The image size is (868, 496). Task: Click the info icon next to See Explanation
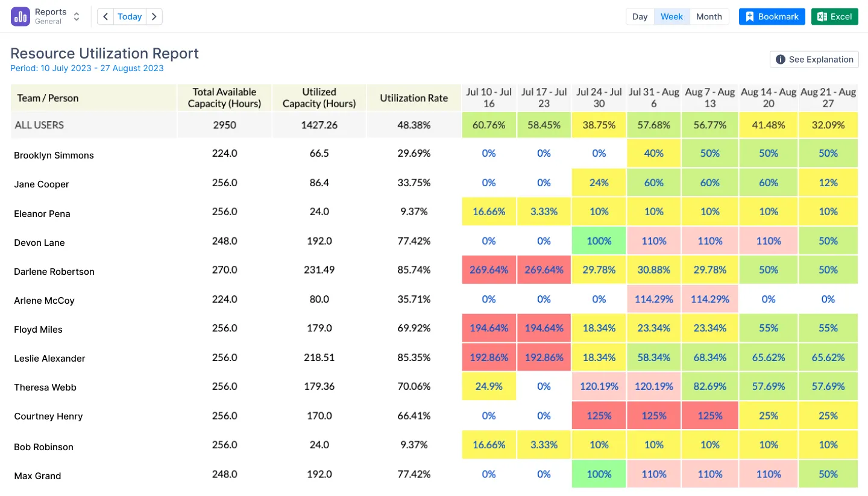781,59
